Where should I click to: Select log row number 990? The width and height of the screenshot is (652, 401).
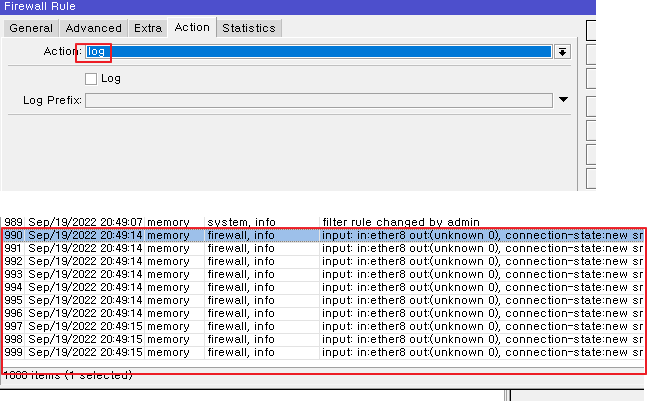(323, 235)
